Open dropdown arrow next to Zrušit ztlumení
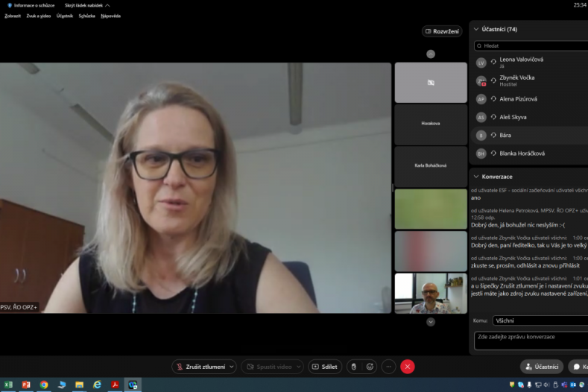 (231, 367)
